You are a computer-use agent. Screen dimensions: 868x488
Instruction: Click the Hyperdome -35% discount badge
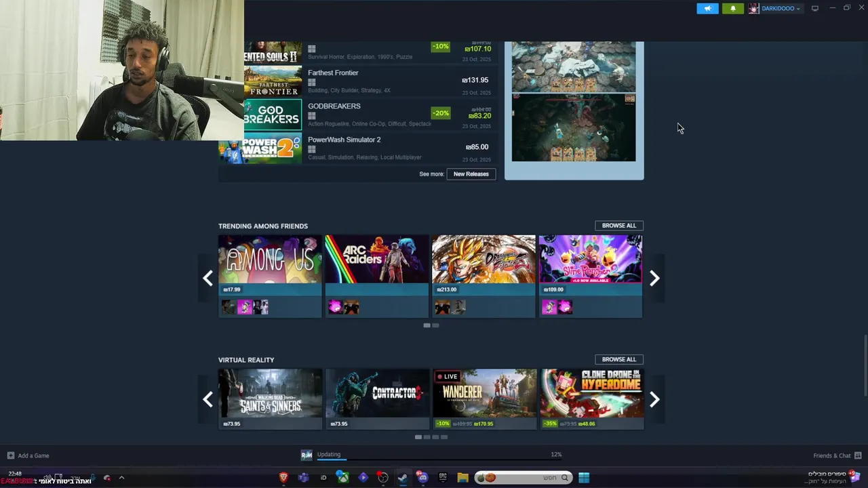pyautogui.click(x=550, y=424)
